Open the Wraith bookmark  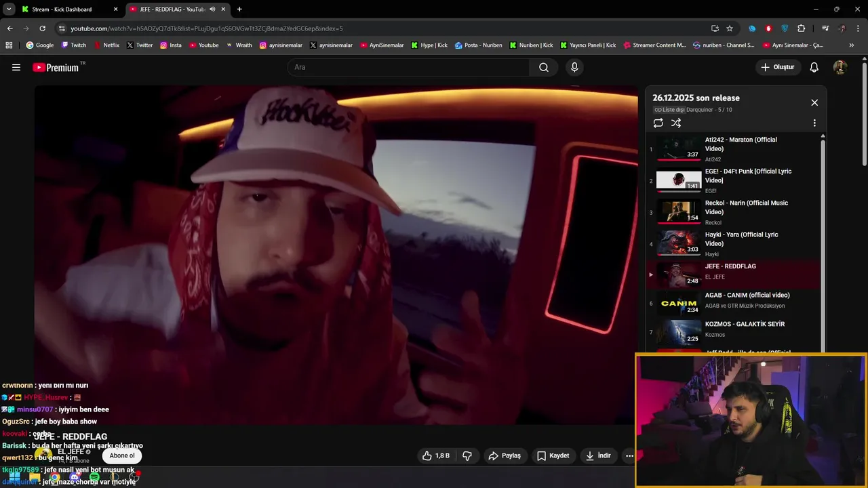point(239,45)
